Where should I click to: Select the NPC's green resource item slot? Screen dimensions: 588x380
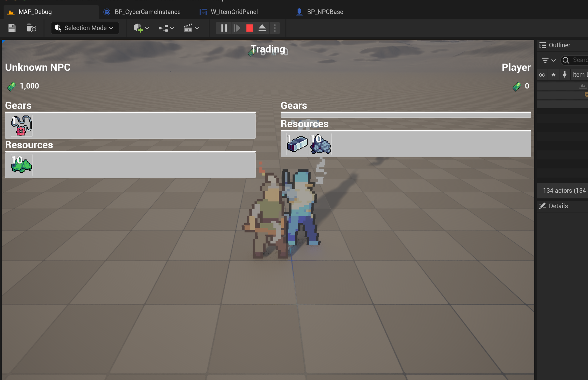(22, 165)
